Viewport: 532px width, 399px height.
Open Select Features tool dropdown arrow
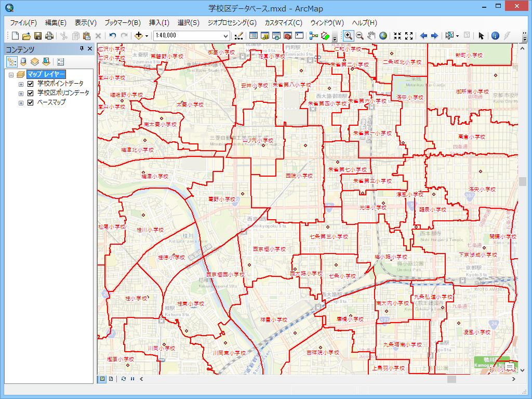point(457,36)
